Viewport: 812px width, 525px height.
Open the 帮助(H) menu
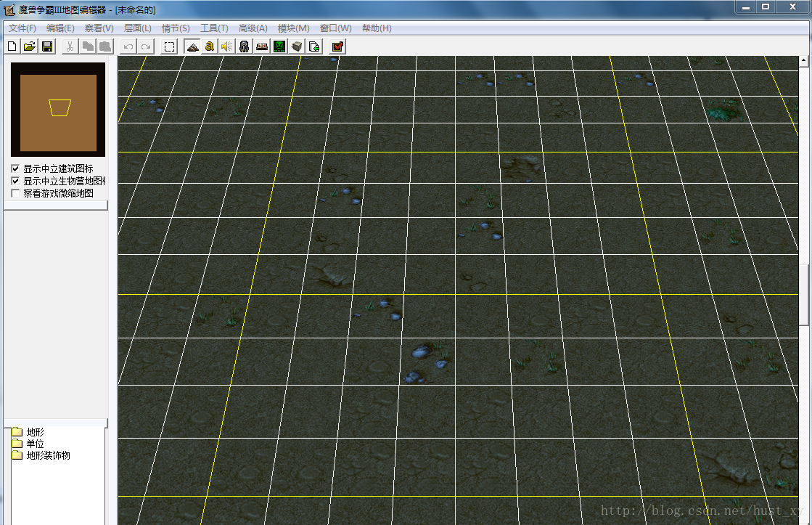click(x=377, y=28)
